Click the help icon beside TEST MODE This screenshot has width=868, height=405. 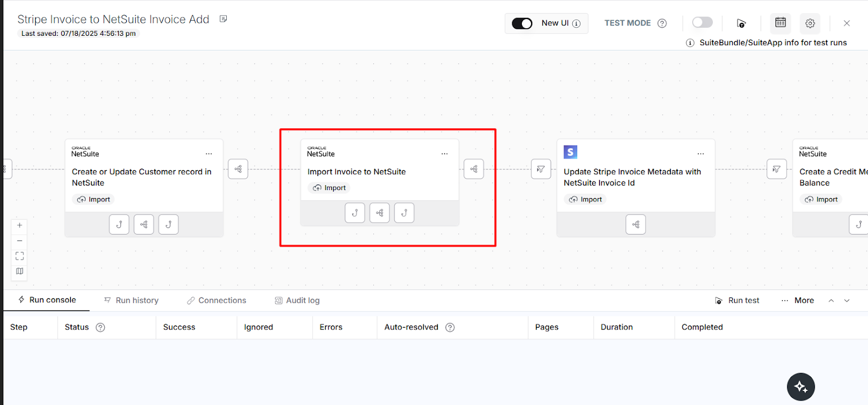[662, 23]
